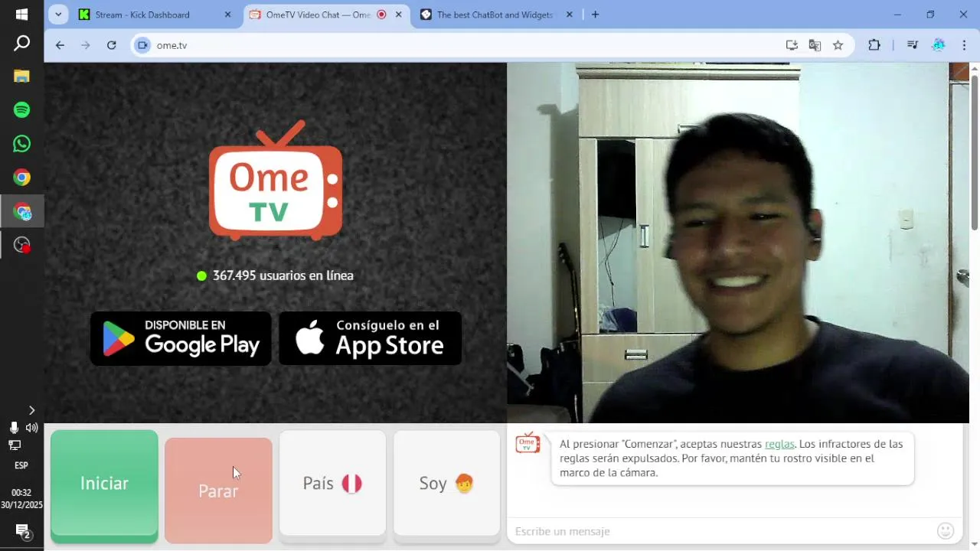Click the Iniciar button
This screenshot has height=551, width=980.
104,484
